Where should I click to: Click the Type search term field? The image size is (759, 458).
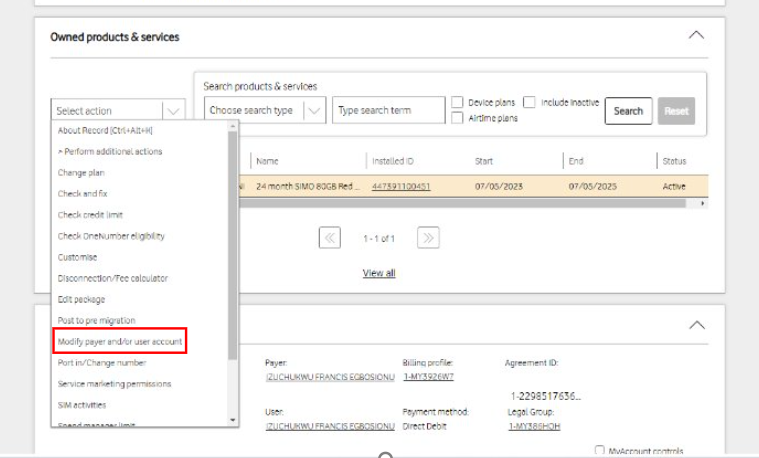388,110
